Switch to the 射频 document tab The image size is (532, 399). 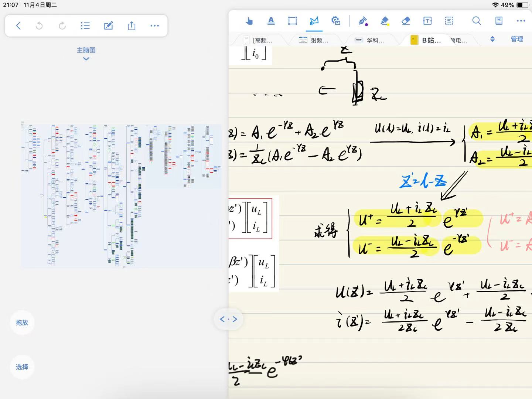pos(314,40)
